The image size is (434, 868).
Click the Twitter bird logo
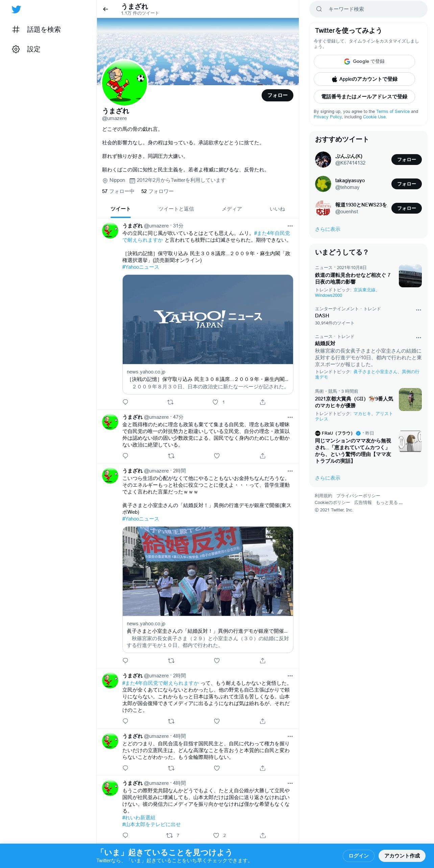[16, 9]
